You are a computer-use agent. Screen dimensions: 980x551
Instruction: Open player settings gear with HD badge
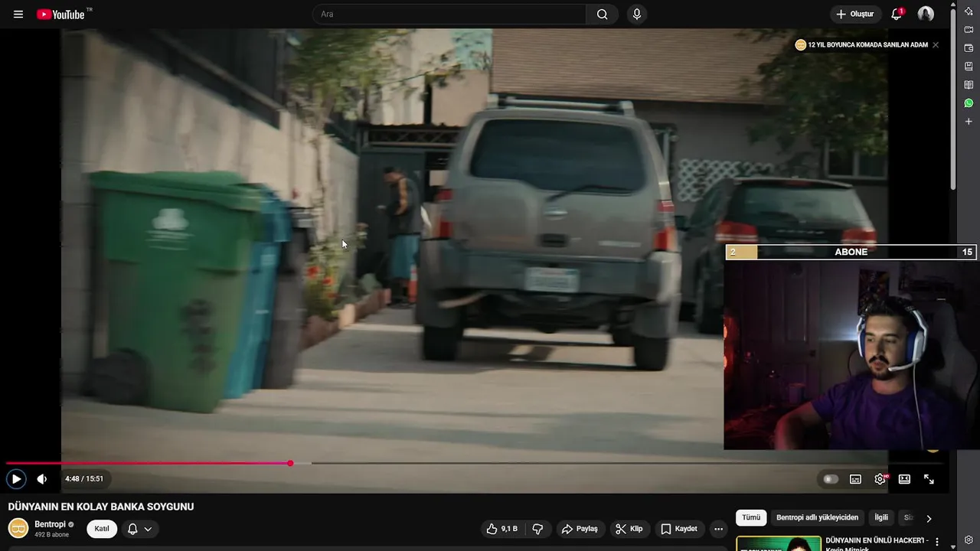pos(880,479)
